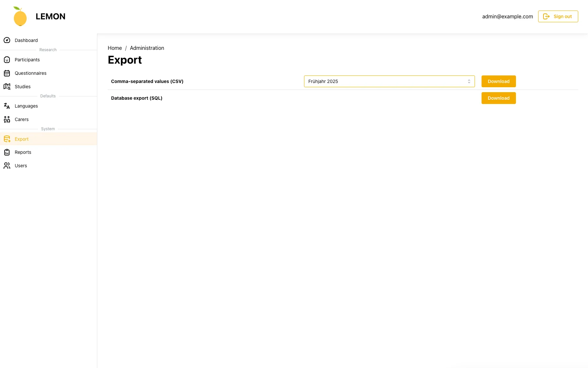The height and width of the screenshot is (368, 588).
Task: Download the CSV export
Action: [x=498, y=81]
